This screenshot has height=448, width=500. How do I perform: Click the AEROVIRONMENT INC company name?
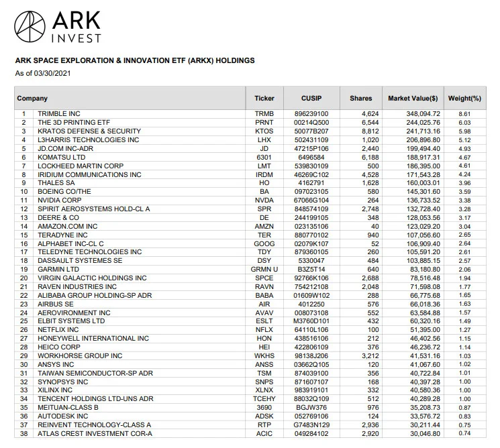[x=74, y=313]
